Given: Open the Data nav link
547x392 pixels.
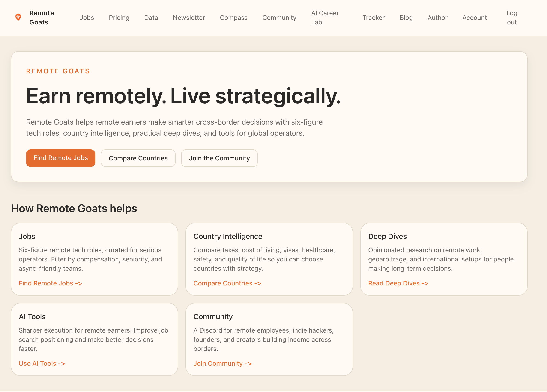Looking at the screenshot, I should pyautogui.click(x=151, y=18).
